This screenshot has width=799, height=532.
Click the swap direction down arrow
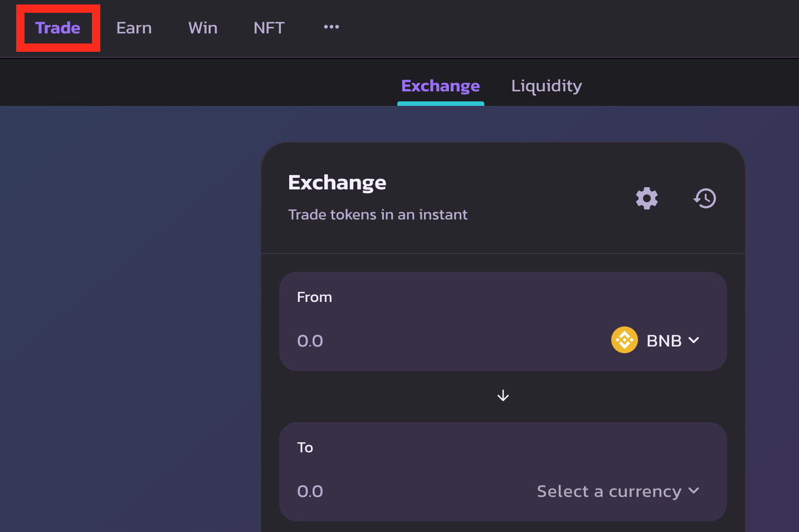[x=503, y=396]
